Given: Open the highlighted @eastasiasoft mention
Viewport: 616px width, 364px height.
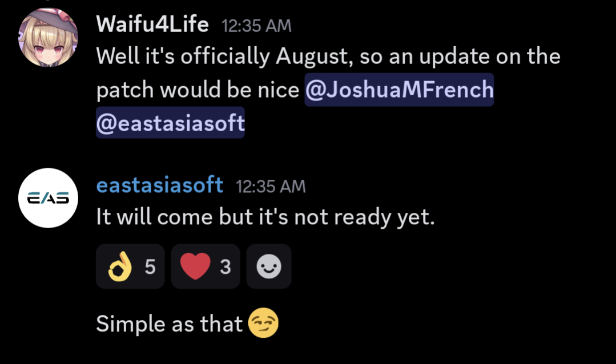Looking at the screenshot, I should click(x=170, y=123).
